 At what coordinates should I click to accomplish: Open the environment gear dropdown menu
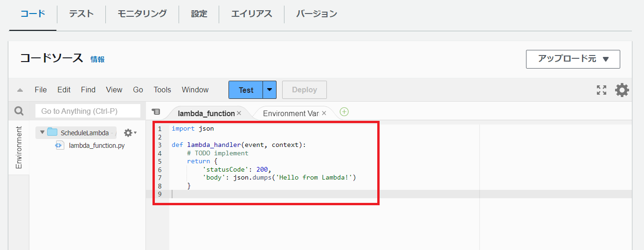(130, 133)
